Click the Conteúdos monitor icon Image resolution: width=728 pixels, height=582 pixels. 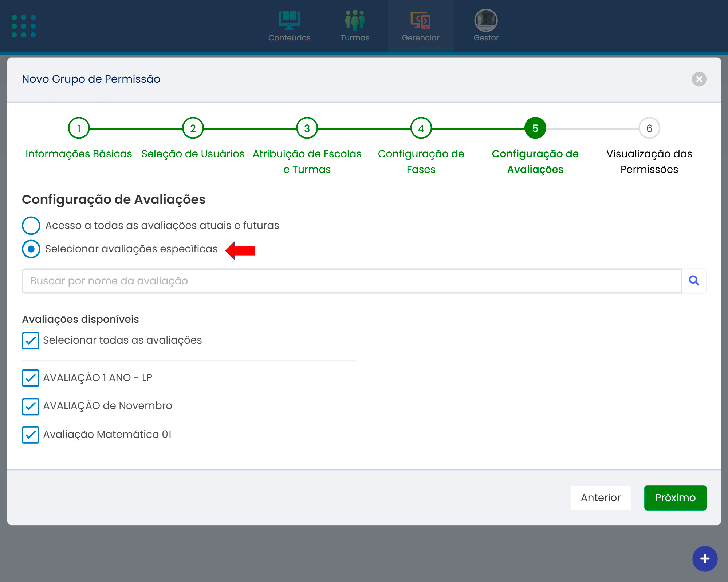(289, 20)
